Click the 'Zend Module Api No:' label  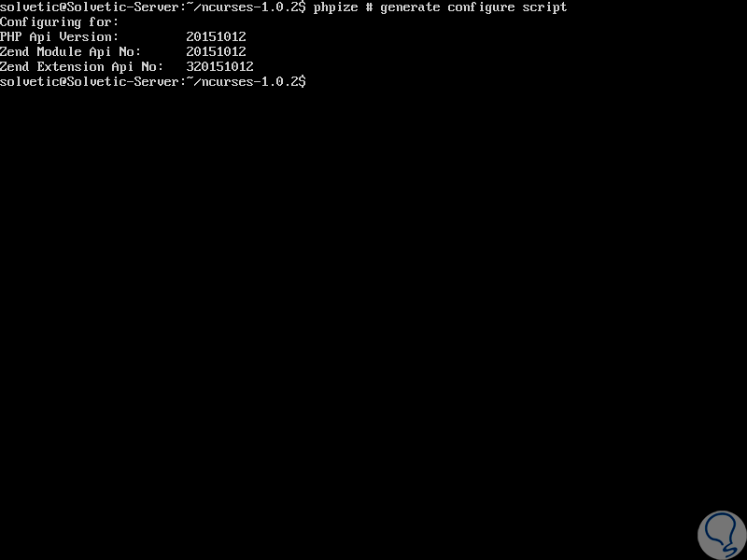click(71, 52)
